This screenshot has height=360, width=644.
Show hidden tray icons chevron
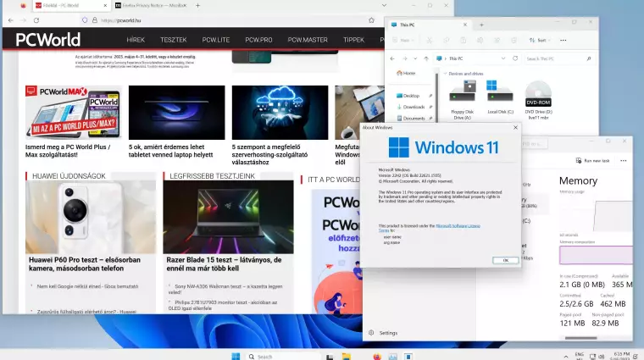point(566,357)
